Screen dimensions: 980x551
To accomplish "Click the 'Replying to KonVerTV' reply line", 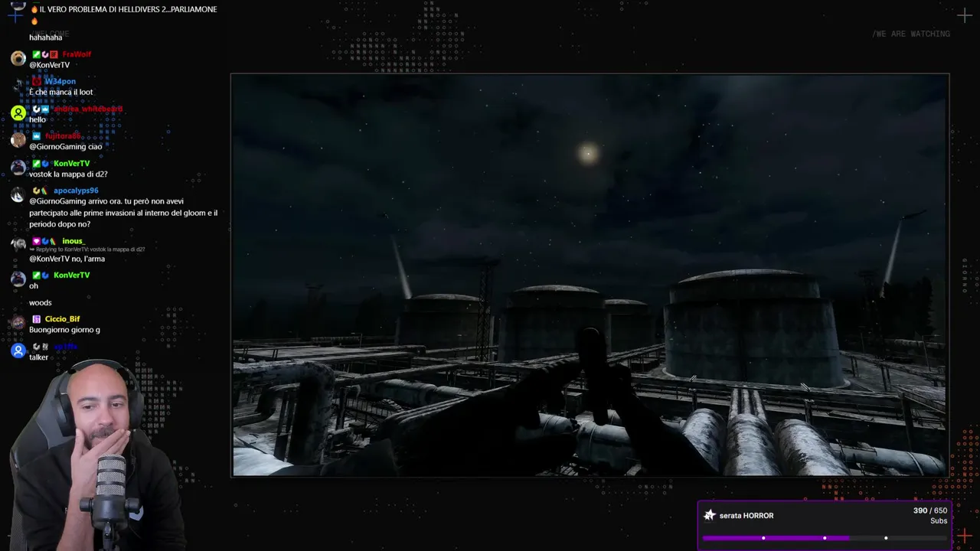I will (87, 249).
